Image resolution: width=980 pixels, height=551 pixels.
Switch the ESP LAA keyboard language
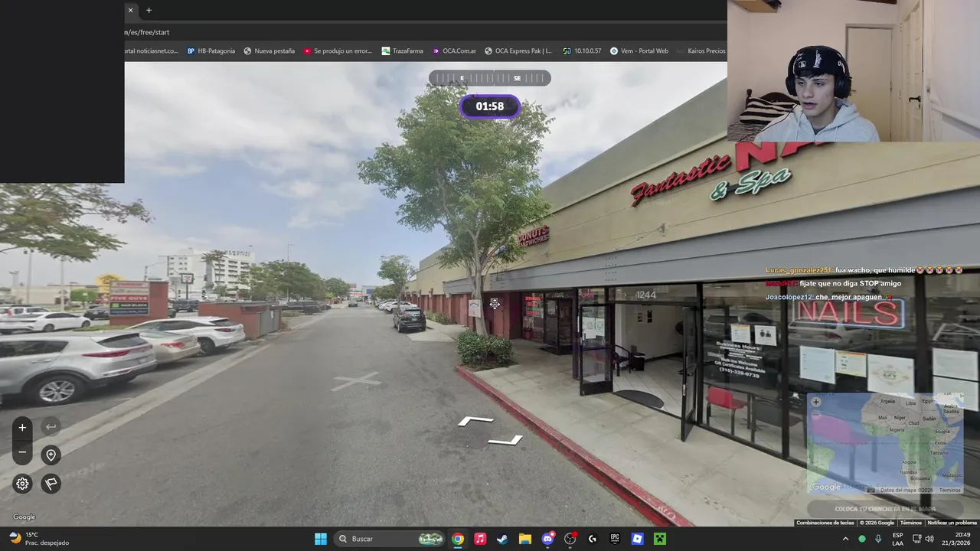click(897, 539)
